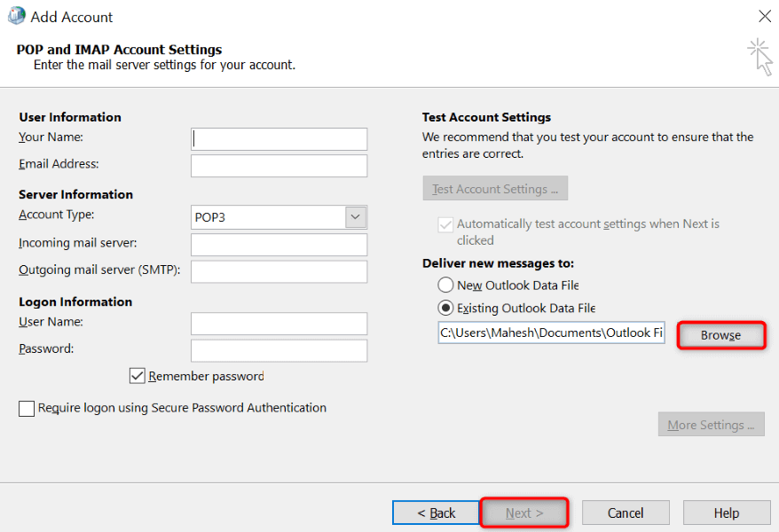
Task: Click the wizard cursor sparkle icon
Action: click(759, 56)
